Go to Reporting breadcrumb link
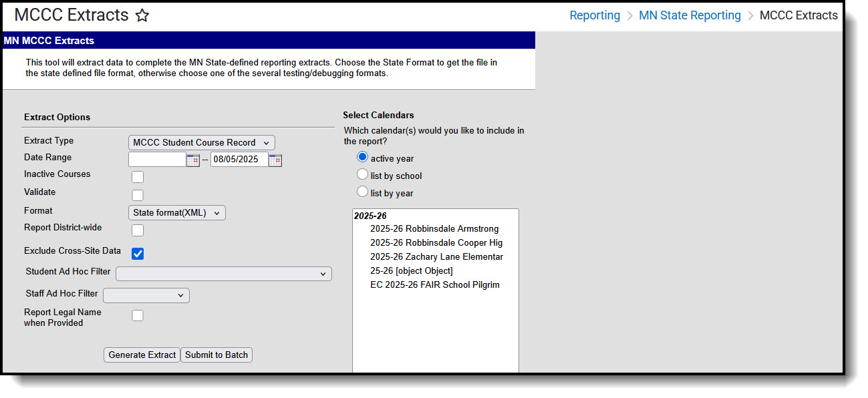Screen dimensions: 868x398 pyautogui.click(x=595, y=15)
